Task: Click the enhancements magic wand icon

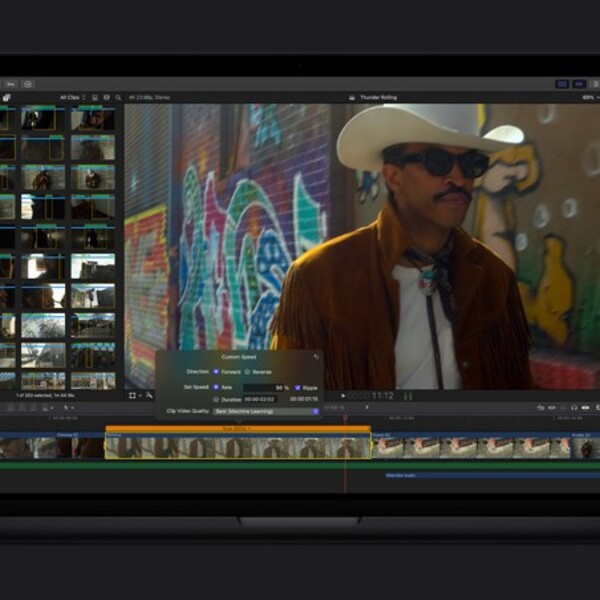Action: click(149, 395)
